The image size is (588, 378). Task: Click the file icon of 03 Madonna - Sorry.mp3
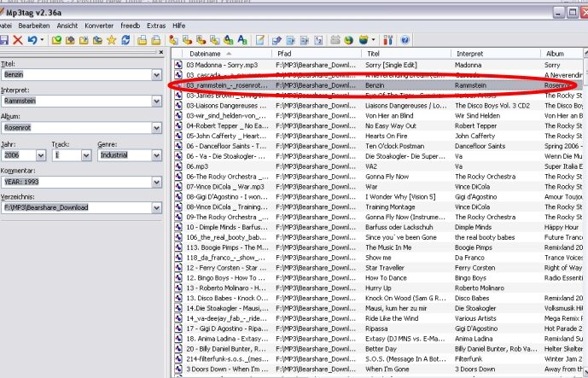coord(178,65)
